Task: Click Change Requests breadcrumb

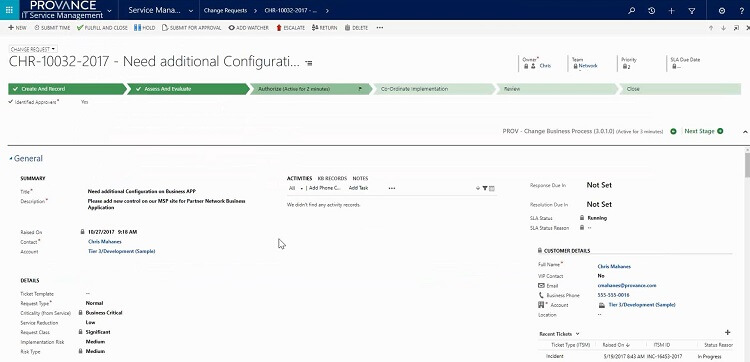Action: (225, 11)
